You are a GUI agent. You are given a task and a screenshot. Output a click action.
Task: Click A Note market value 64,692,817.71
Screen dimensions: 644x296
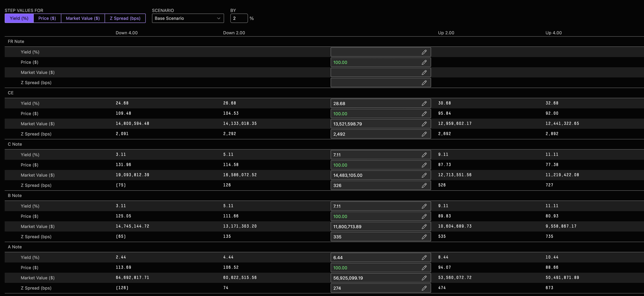pos(132,278)
